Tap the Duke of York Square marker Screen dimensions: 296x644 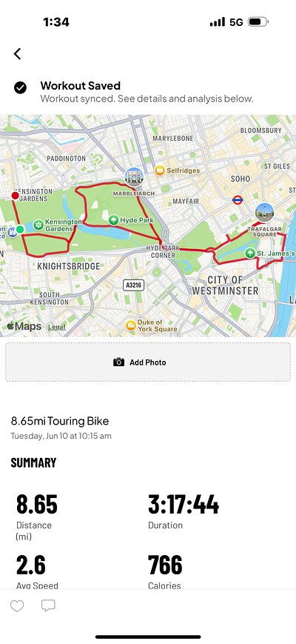coord(131,325)
